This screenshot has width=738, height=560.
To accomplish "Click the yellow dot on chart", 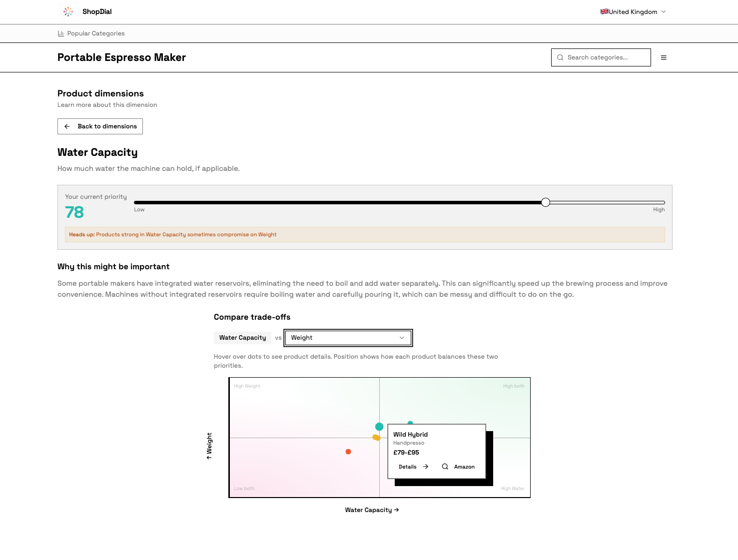I will tap(376, 438).
